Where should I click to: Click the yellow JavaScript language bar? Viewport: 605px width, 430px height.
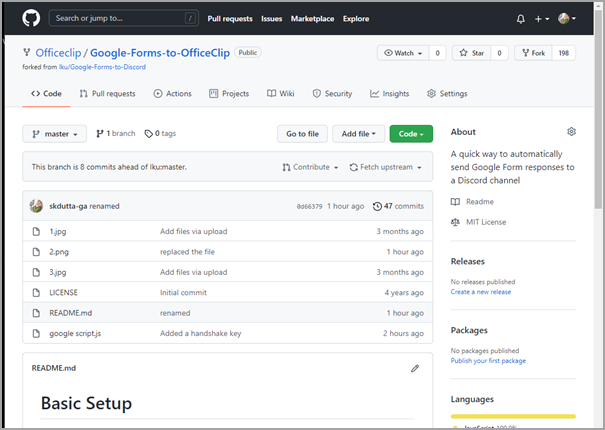click(513, 416)
